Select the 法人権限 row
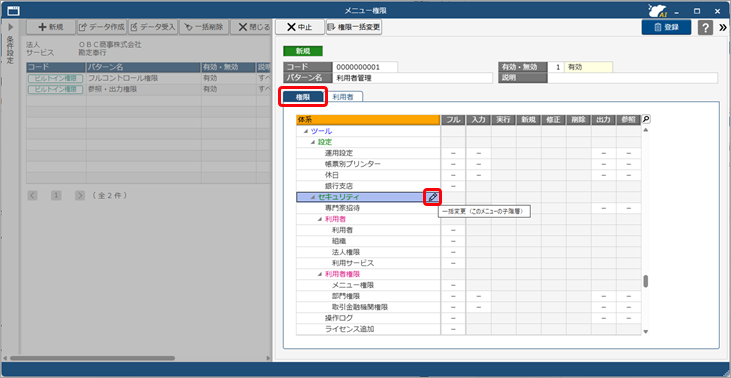 [368, 252]
